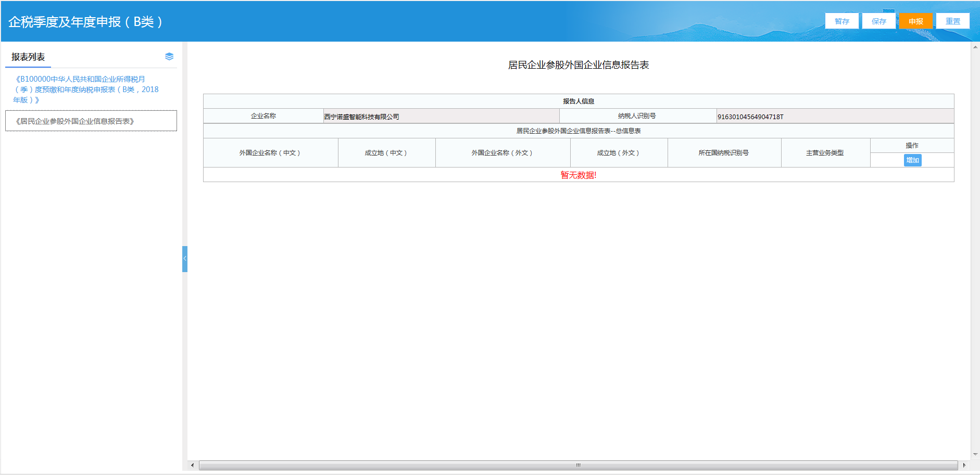Collapse the report list panel via left chevron
Screen dimensions: 980x475
coord(184,259)
